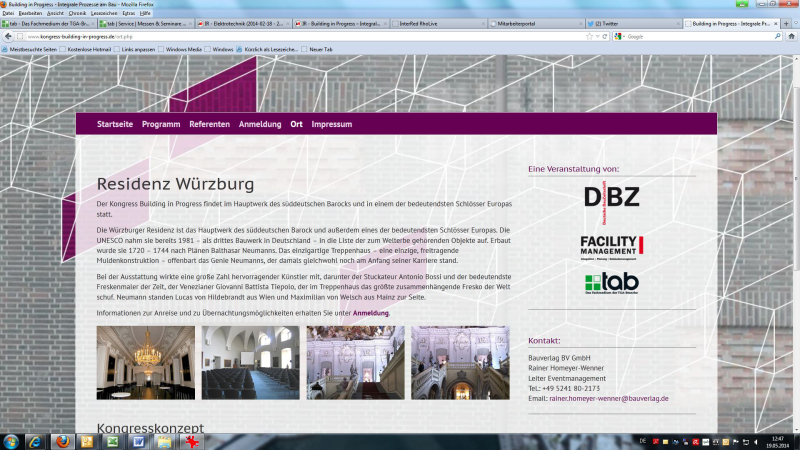800x450 pixels.
Task: Switch to Firefox in the taskbar
Action: (63, 442)
